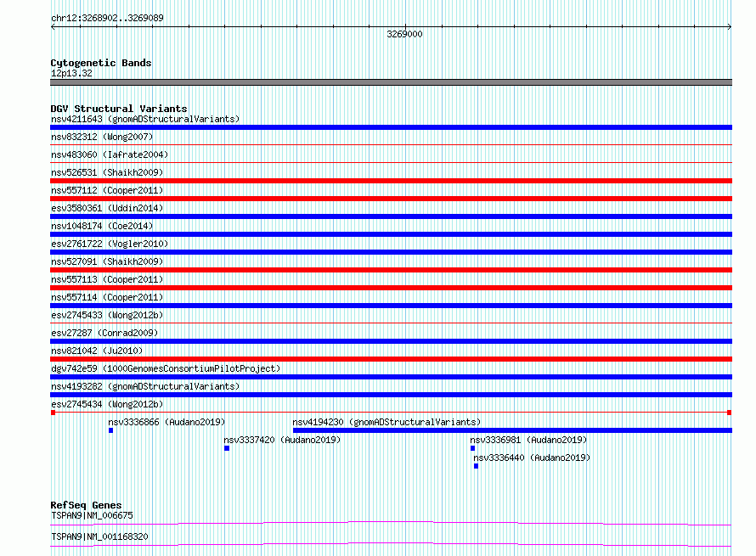The image size is (756, 556).
Task: Select the RefSeq Genes track title
Action: coord(86,505)
